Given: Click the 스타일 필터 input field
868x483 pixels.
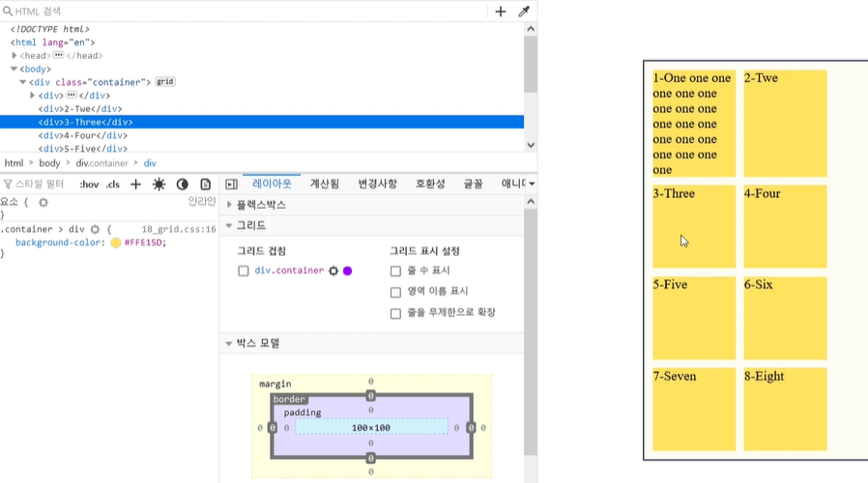Looking at the screenshot, I should (40, 185).
